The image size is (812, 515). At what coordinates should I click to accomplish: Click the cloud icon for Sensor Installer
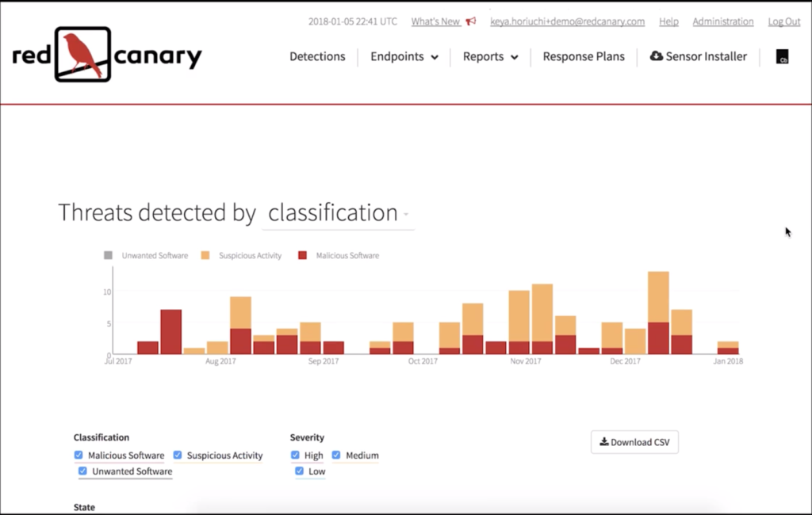tap(656, 56)
